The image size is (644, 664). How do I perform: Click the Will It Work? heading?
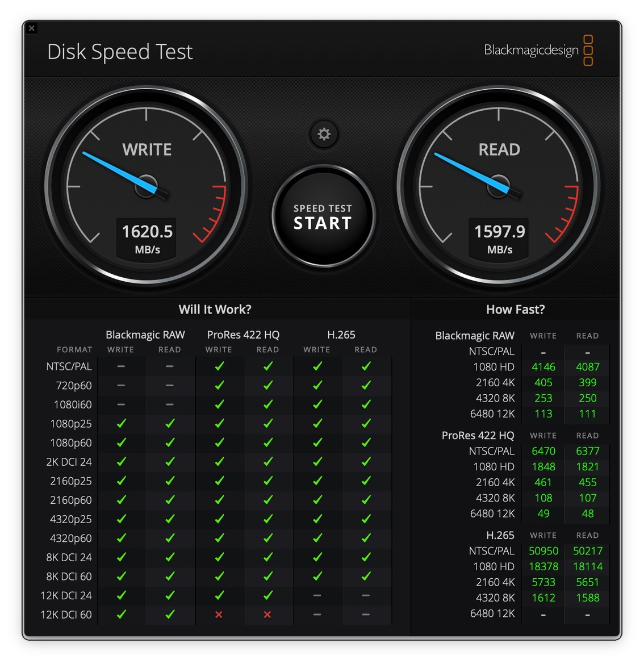click(215, 310)
